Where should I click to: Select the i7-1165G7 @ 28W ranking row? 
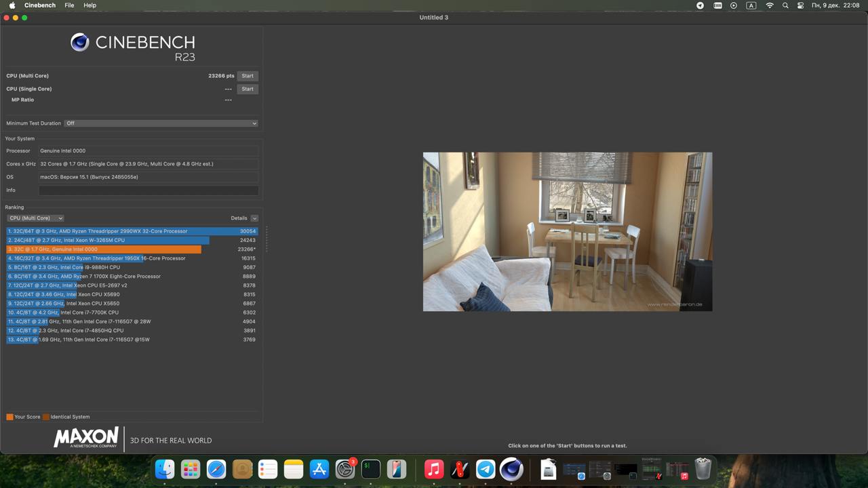click(x=132, y=321)
